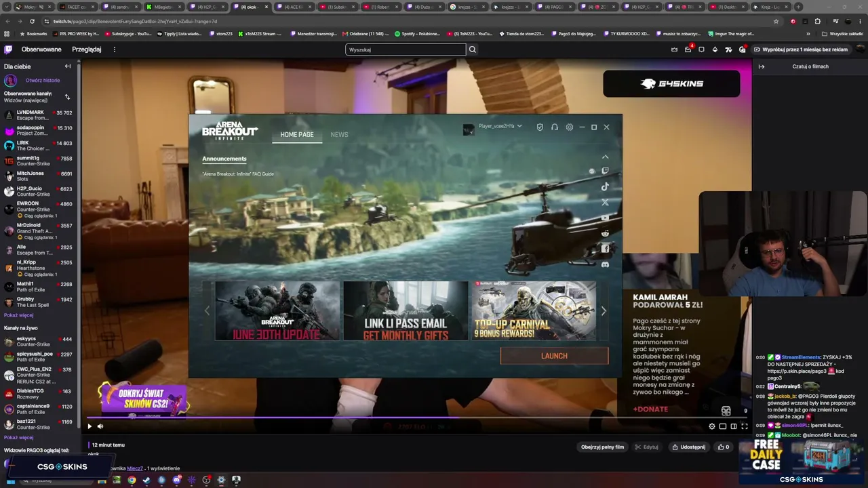
Task: Open the Bits diamond icon
Action: (x=715, y=49)
